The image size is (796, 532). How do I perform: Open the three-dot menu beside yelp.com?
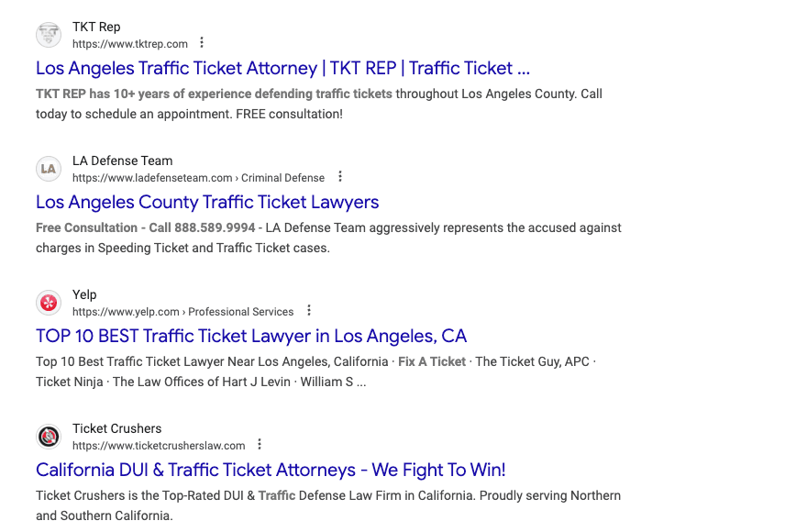pyautogui.click(x=309, y=311)
